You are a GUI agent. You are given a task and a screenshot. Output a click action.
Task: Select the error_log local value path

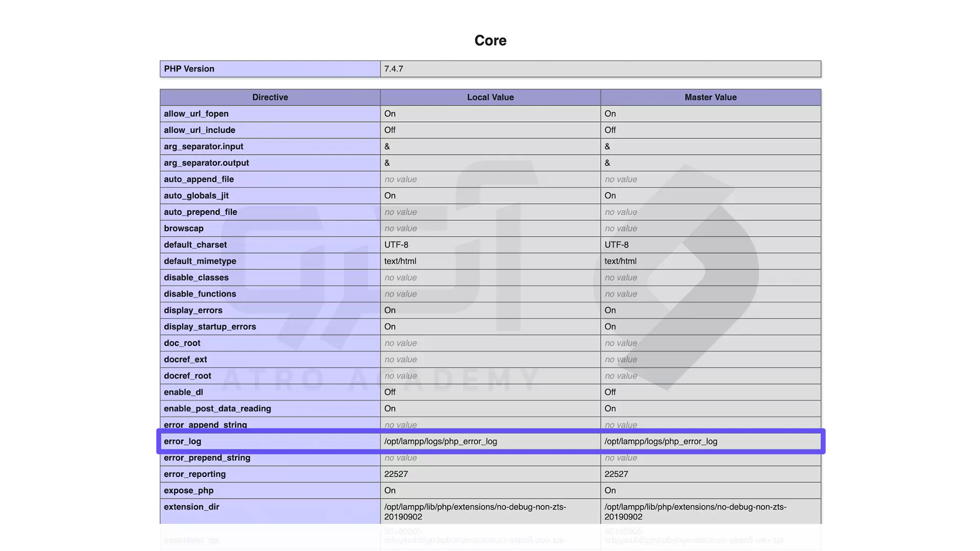coord(440,441)
